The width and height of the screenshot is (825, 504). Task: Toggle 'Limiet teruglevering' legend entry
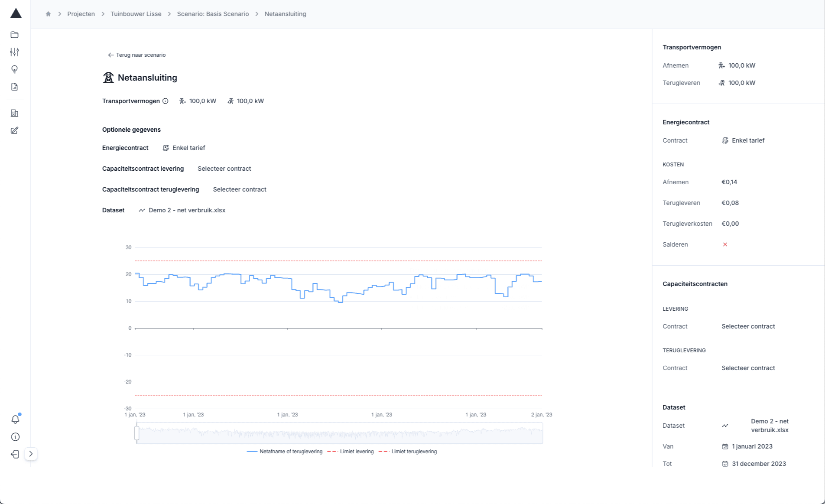pos(408,452)
